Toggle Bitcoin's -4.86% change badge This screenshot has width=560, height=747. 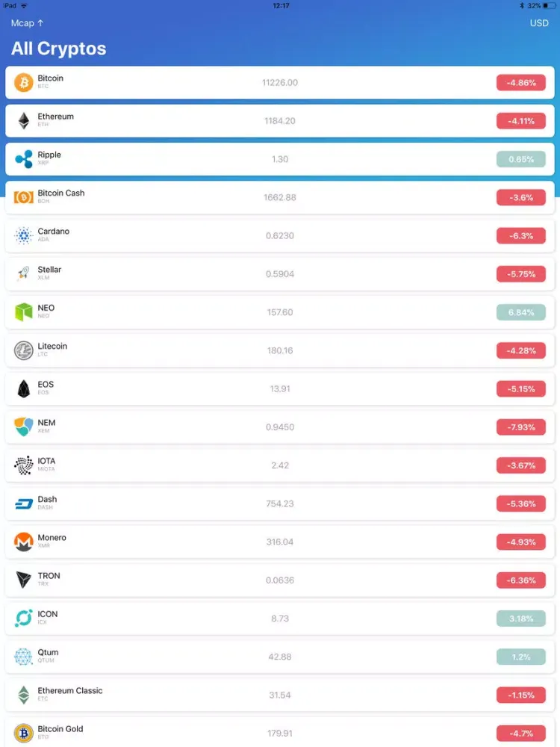521,82
